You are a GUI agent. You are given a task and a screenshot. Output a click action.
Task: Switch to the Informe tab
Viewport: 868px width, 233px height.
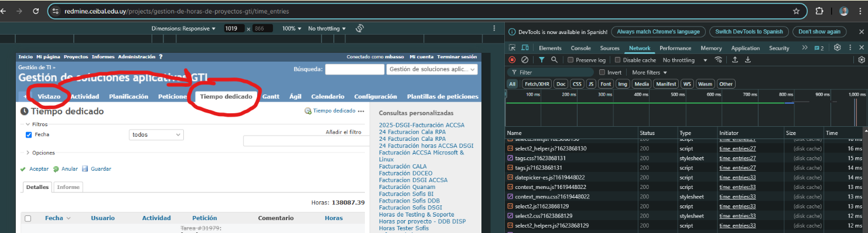67,187
